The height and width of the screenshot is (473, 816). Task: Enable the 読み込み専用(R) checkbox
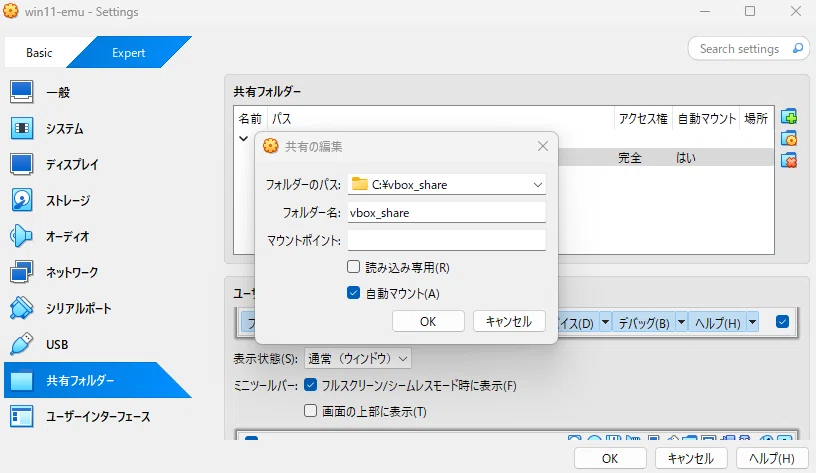tap(353, 267)
